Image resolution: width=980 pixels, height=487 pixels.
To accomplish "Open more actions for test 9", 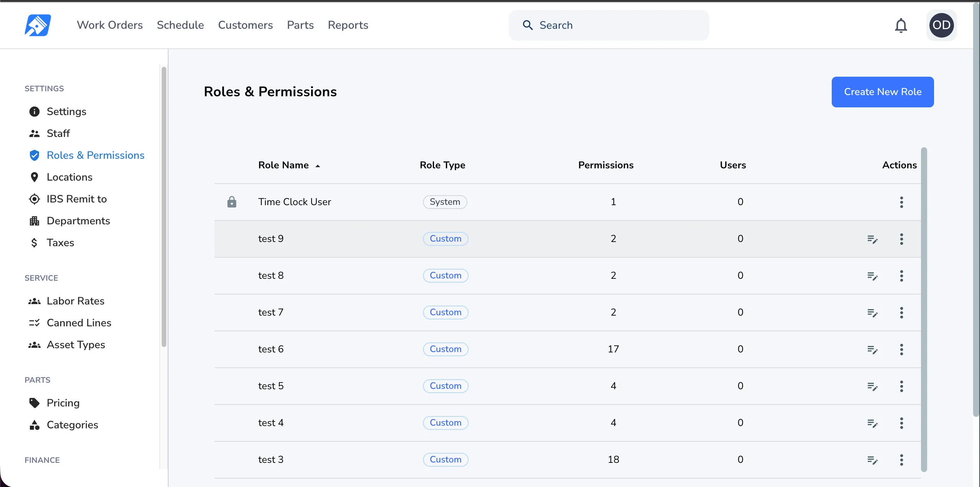I will [x=901, y=239].
